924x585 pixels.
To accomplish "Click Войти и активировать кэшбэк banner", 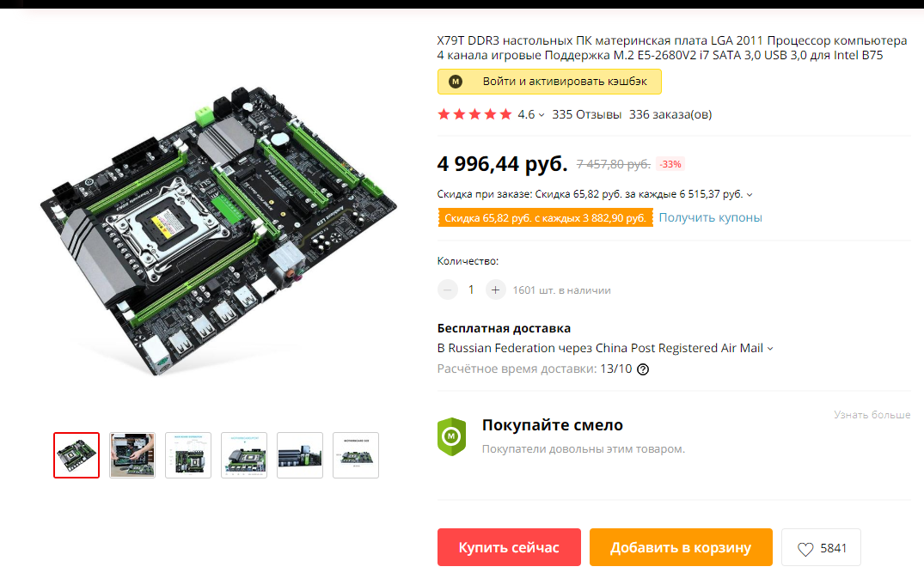I will [549, 82].
